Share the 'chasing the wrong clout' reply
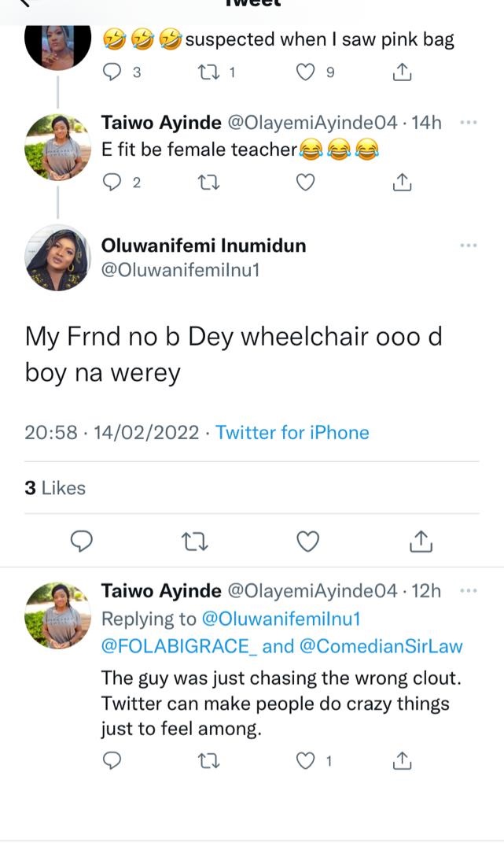504x850 pixels. click(x=401, y=760)
